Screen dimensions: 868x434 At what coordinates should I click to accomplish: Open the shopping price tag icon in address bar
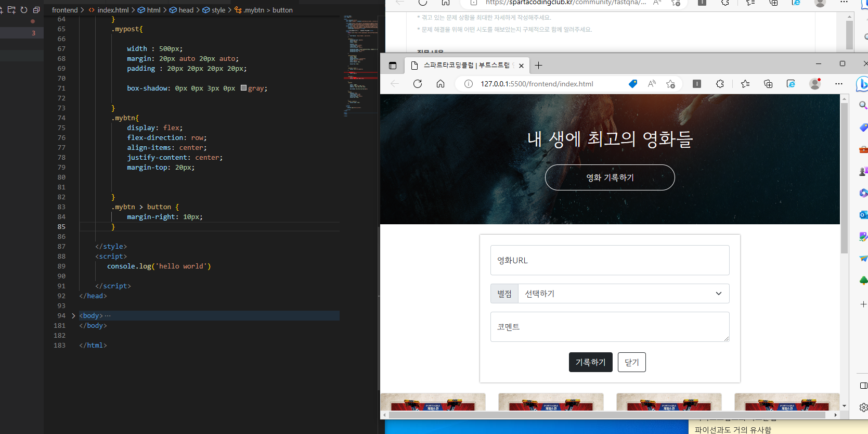pos(633,84)
